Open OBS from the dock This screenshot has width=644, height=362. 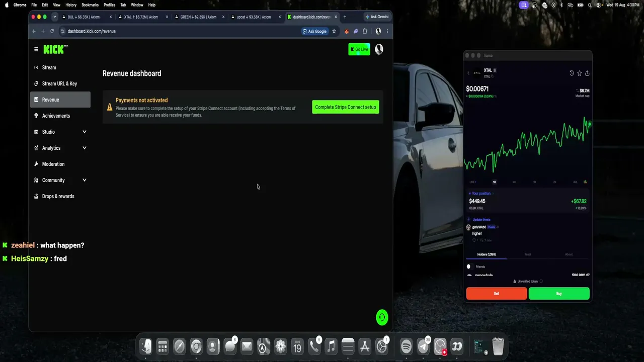(x=440, y=346)
